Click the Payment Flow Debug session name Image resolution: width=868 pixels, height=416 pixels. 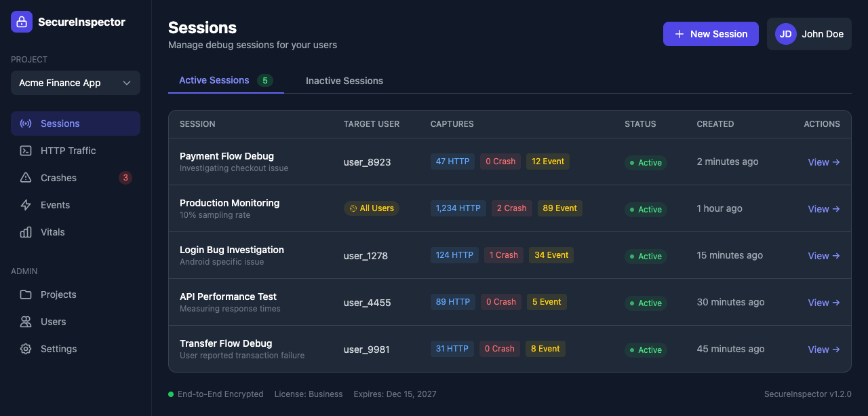pos(226,156)
